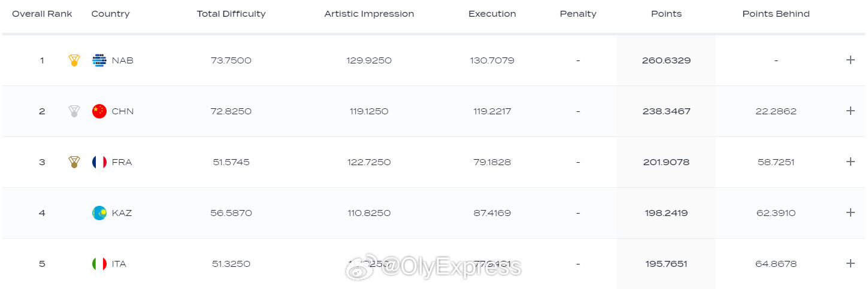Expand the FRA row details
Screen dimensions: 868x289
point(850,162)
